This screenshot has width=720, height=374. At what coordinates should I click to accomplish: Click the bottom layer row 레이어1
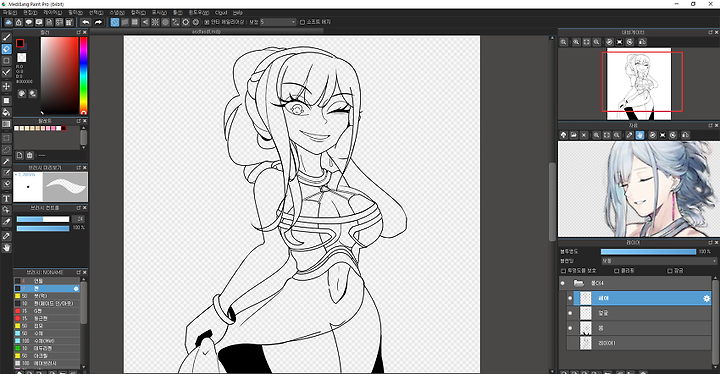[639, 343]
